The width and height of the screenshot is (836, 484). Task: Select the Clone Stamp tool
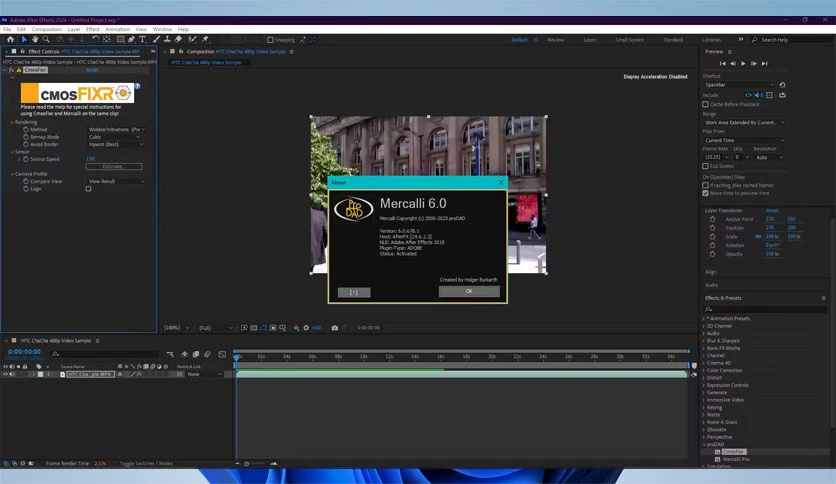tap(167, 39)
